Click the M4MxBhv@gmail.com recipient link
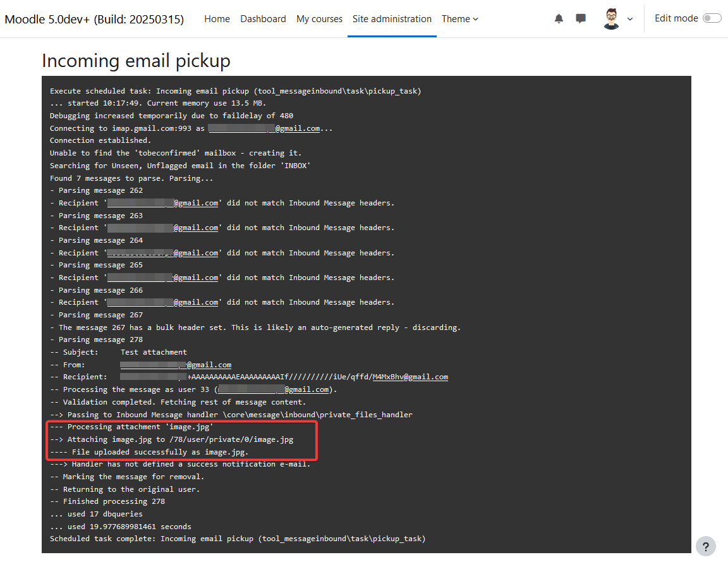The height and width of the screenshot is (562, 728). tap(410, 377)
